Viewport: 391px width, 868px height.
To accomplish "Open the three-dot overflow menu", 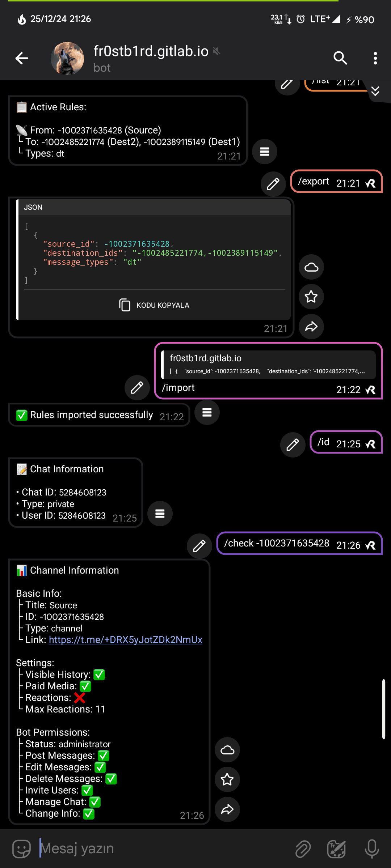I will (375, 58).
